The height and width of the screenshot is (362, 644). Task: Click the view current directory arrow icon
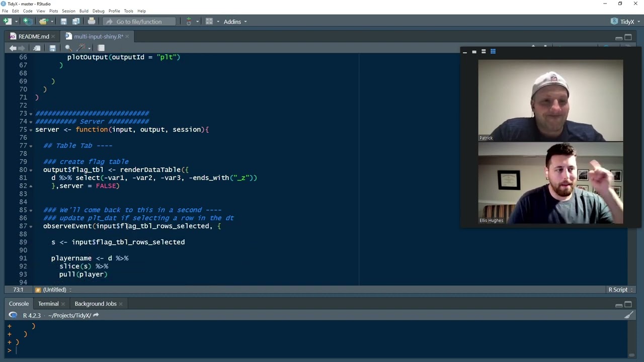pos(96,315)
